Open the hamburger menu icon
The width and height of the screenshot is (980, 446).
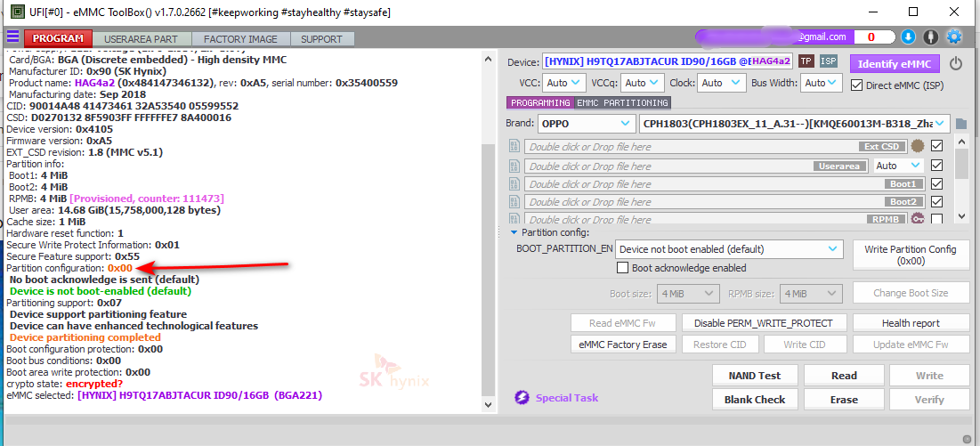pyautogui.click(x=13, y=36)
